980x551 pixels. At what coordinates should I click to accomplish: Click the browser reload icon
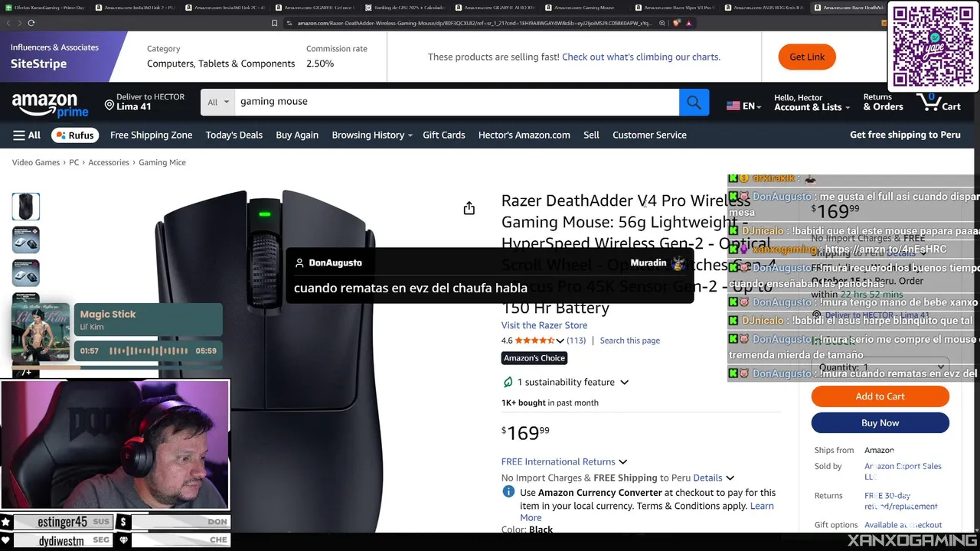31,23
